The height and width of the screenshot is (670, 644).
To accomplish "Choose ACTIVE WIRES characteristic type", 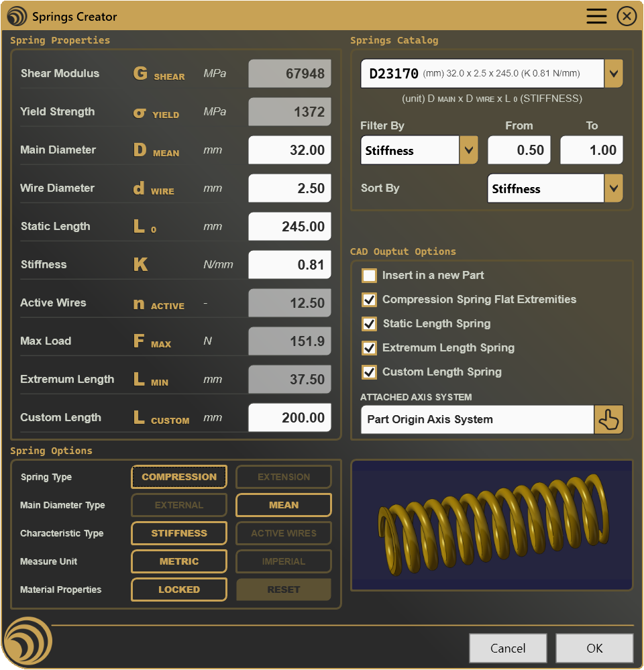I will (x=284, y=533).
